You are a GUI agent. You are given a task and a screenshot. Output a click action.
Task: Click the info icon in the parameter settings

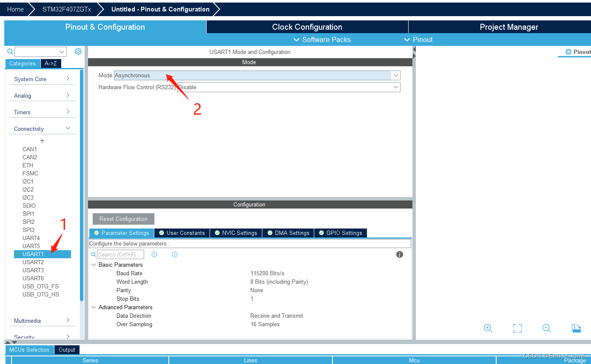(400, 254)
